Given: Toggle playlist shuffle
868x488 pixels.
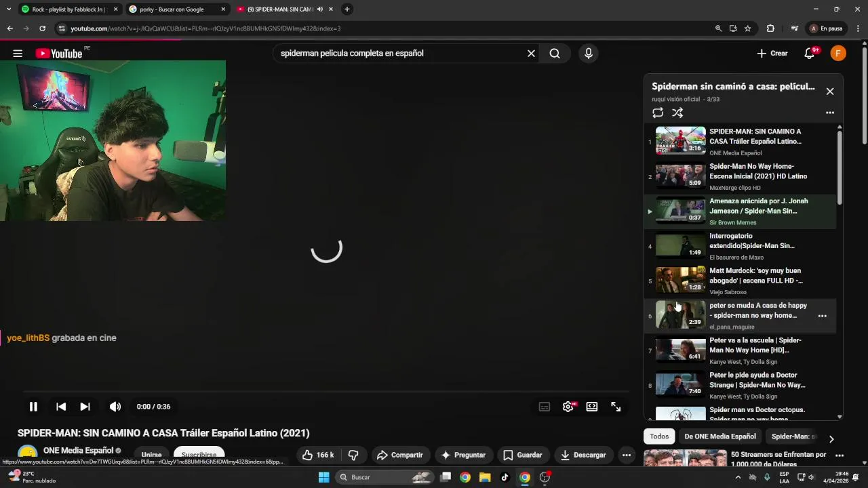Looking at the screenshot, I should click(677, 113).
